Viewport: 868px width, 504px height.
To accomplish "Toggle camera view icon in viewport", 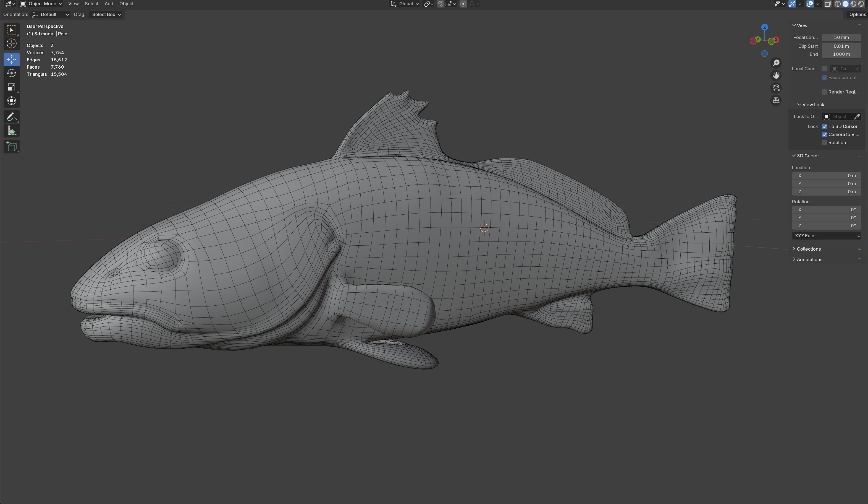I will tap(776, 88).
